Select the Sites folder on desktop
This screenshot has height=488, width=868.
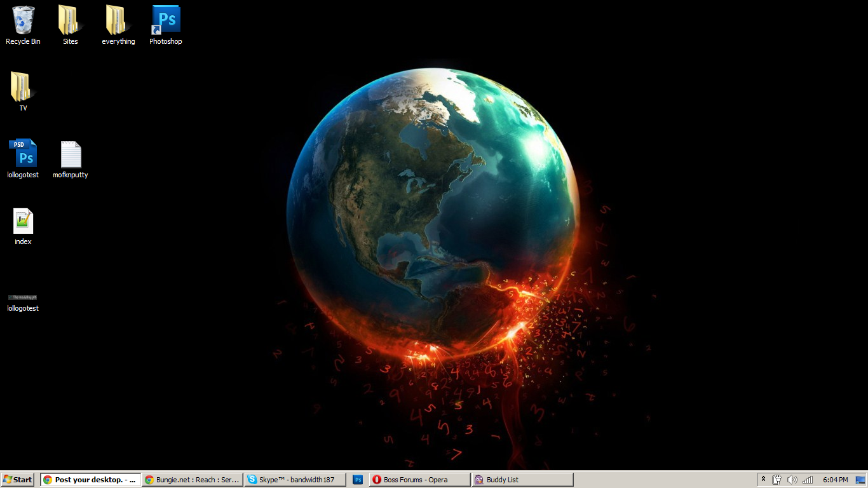[70, 21]
